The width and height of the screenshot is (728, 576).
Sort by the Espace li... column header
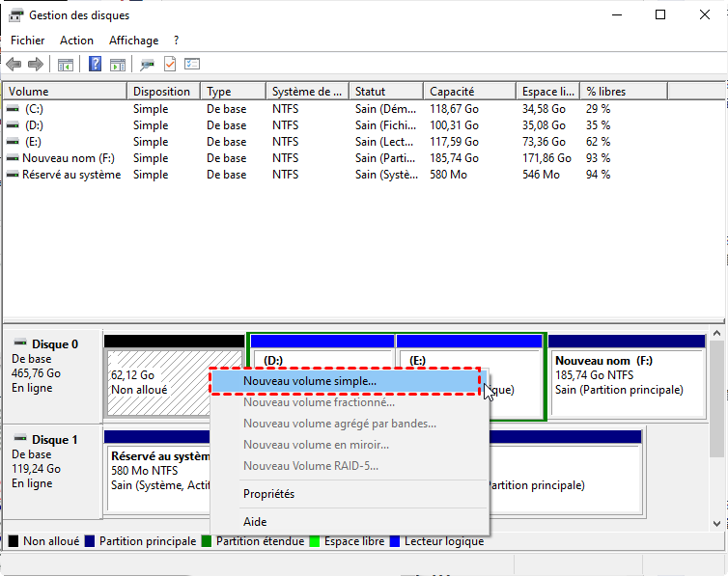click(x=548, y=92)
